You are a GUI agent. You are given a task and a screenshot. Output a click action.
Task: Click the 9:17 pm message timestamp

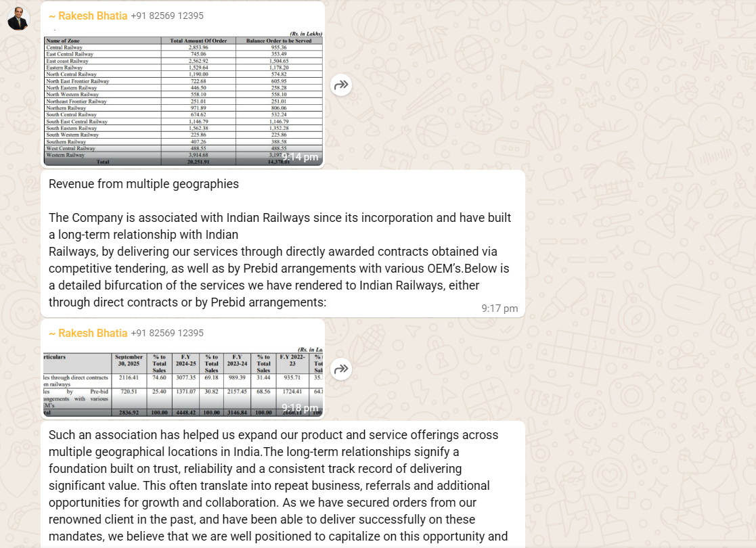click(499, 309)
